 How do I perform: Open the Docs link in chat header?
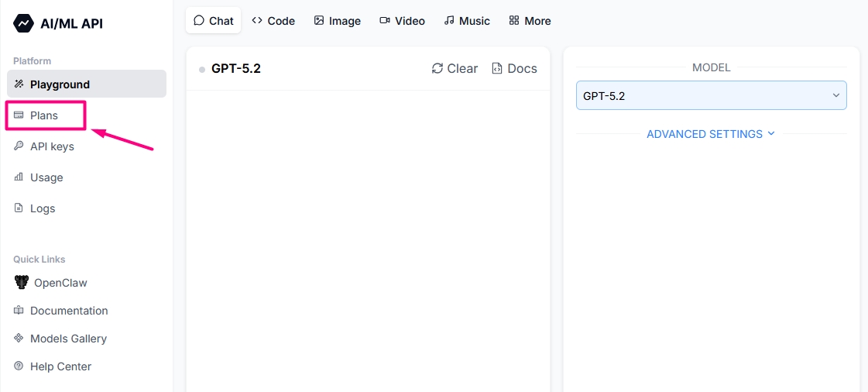[x=514, y=68]
